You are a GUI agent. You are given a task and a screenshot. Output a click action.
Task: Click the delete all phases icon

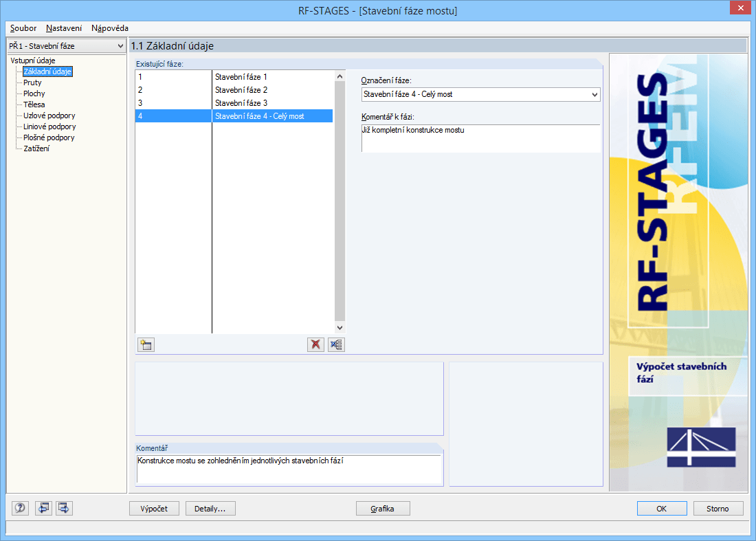tap(336, 345)
